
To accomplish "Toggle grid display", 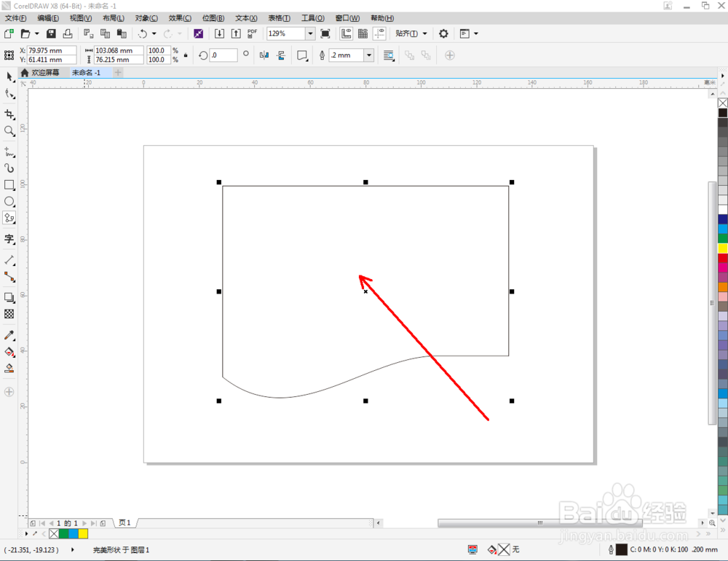I will click(x=363, y=34).
